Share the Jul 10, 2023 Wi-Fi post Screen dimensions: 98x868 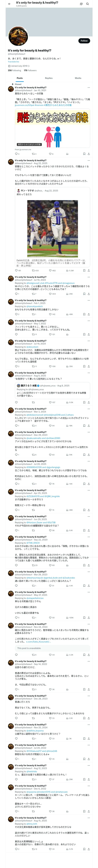[x=89, y=294]
